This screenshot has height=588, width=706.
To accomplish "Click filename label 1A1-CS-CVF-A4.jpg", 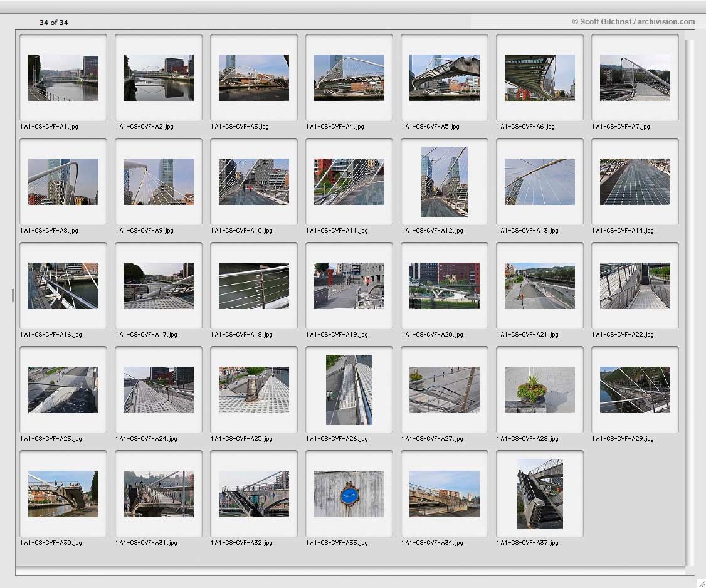I will coord(335,127).
